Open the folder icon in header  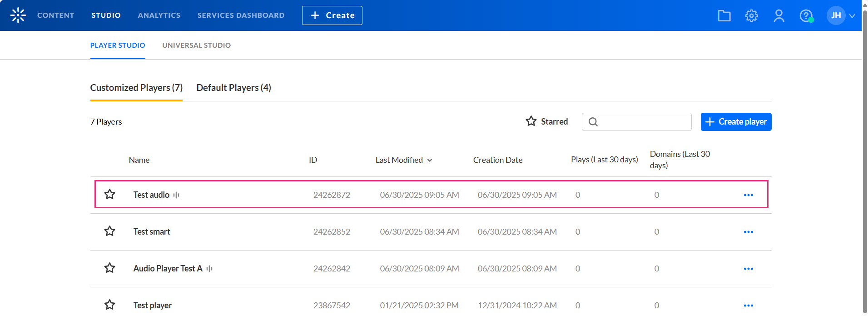coord(724,16)
